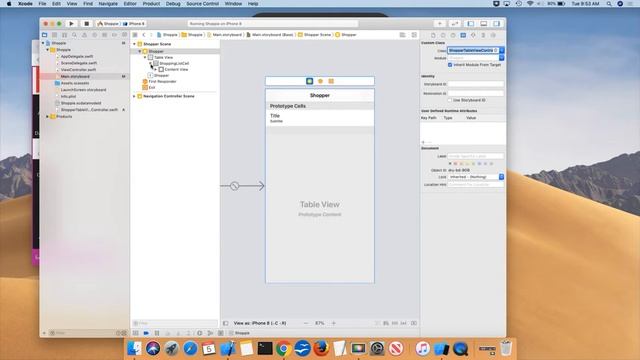Open editor options lines button

(x=402, y=35)
